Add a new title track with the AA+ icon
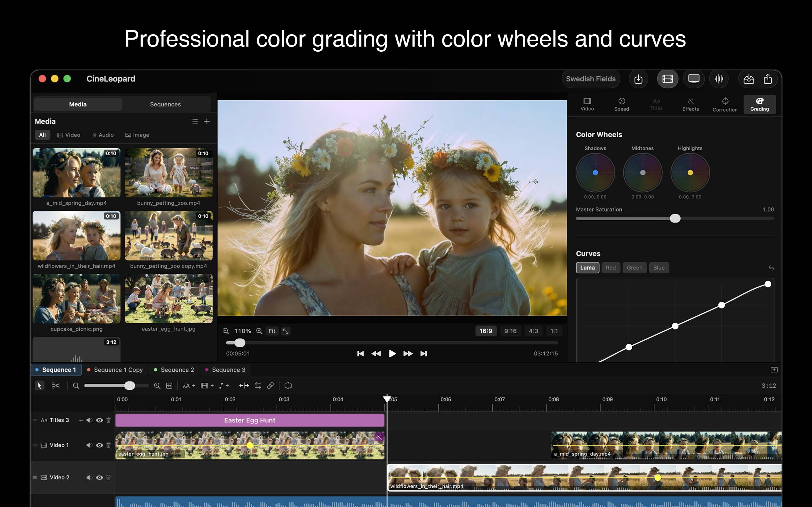812x507 pixels. (x=189, y=386)
